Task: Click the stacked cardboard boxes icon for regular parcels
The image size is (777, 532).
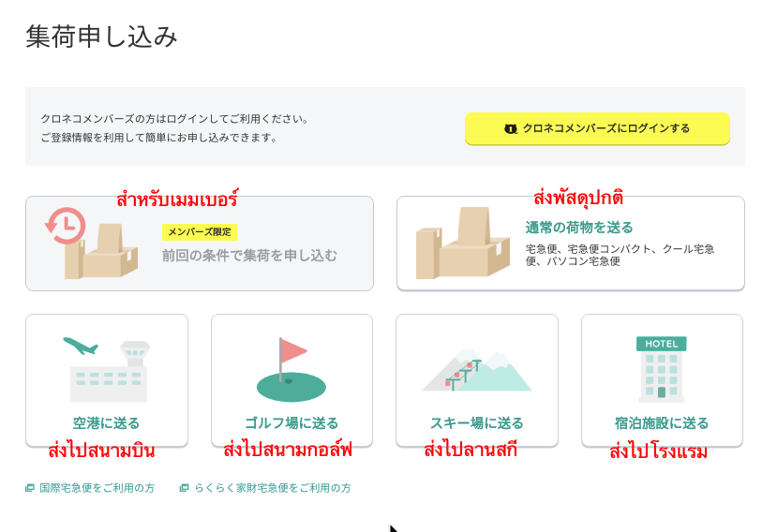Action: (463, 244)
